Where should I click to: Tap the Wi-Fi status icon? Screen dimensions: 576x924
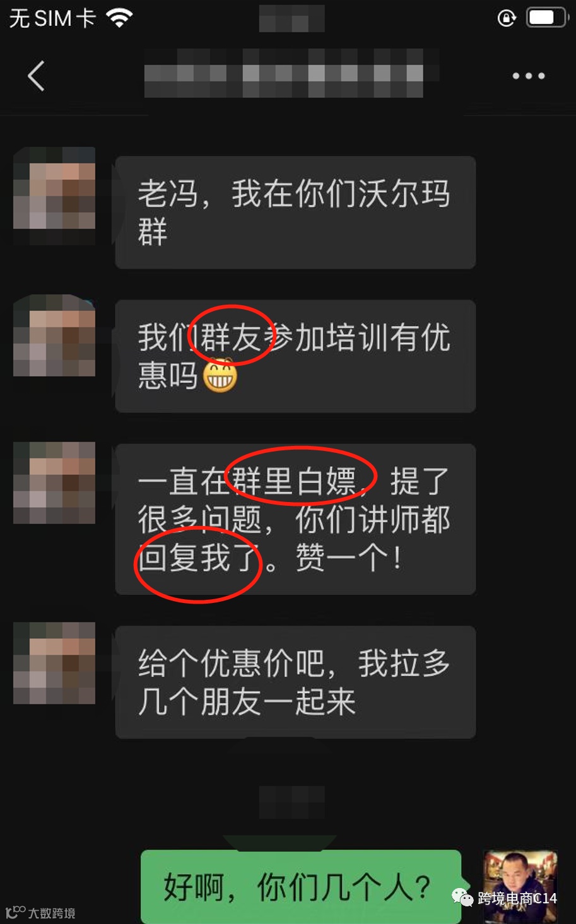tap(119, 18)
